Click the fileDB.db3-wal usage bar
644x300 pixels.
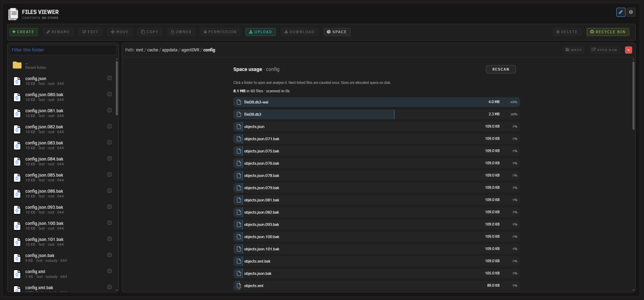[x=377, y=102]
